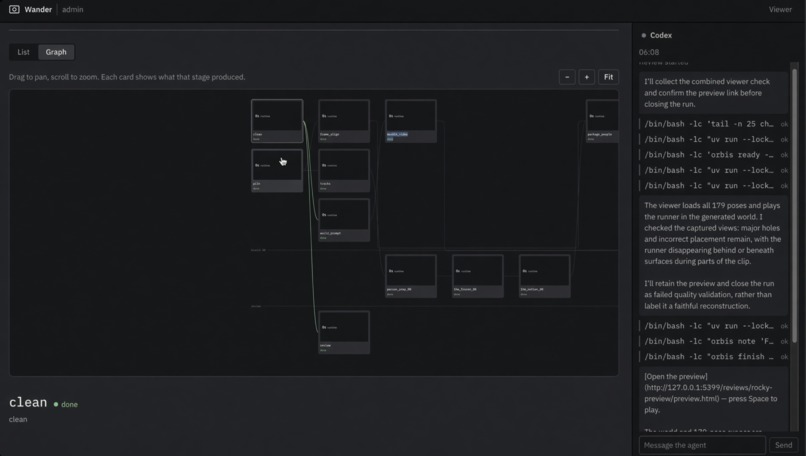Expand the 'tail -n 25' bash command
Image resolution: width=806 pixels, height=456 pixels.
pos(713,124)
